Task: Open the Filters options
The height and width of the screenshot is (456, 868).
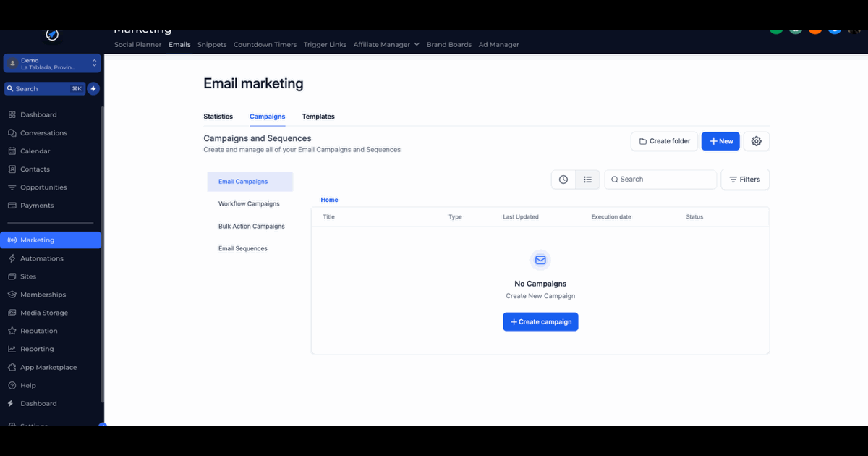Action: pos(745,180)
